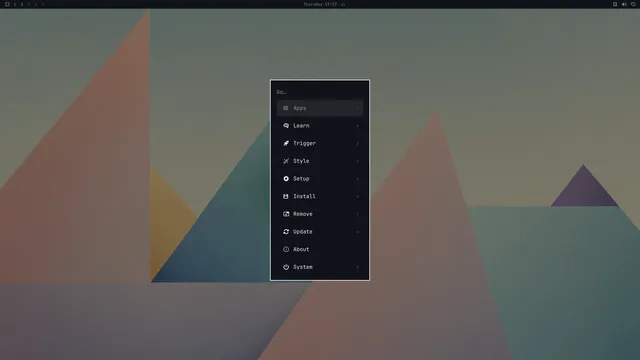This screenshot has width=640, height=360.
Task: Show the About menu entry
Action: click(x=320, y=249)
